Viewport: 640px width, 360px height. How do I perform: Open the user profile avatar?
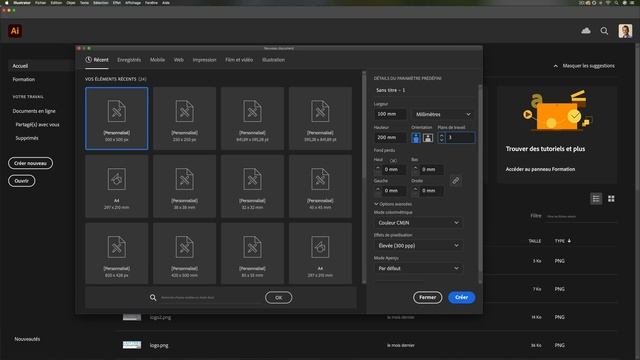pyautogui.click(x=625, y=31)
